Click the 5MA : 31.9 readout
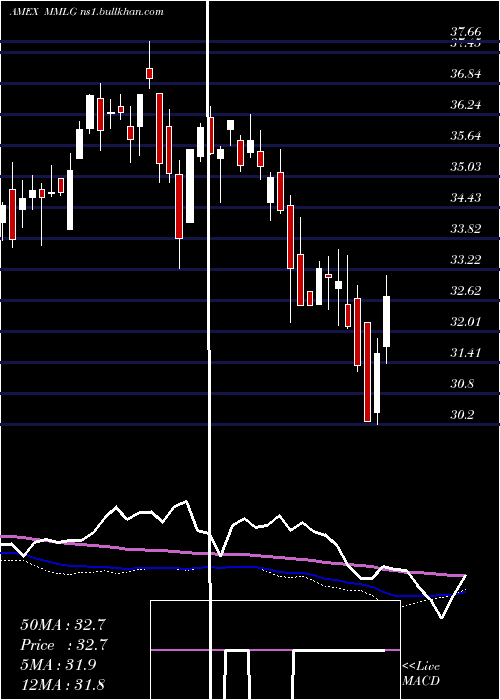This screenshot has width=500, height=700. click(58, 665)
